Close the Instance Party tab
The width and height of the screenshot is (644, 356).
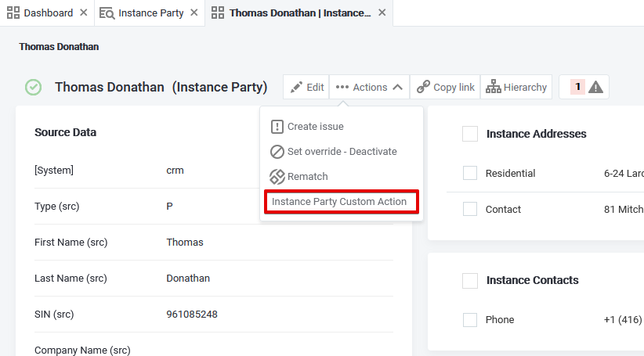[x=194, y=13]
